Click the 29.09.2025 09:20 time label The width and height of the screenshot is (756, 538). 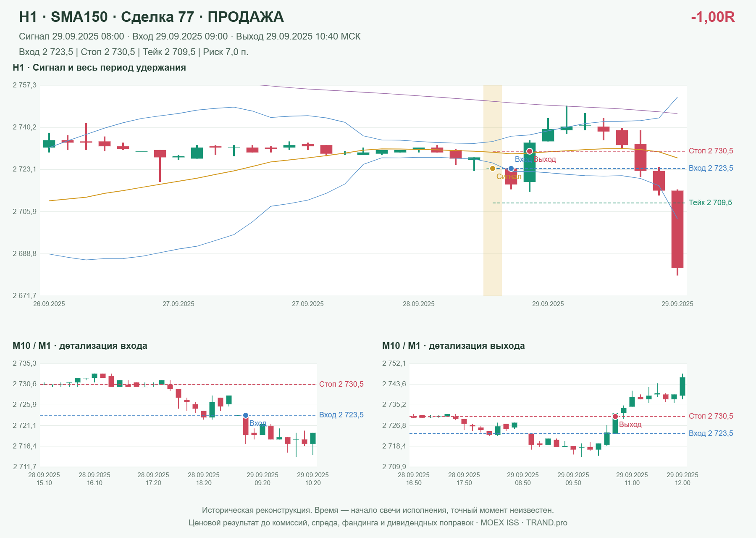click(262, 479)
